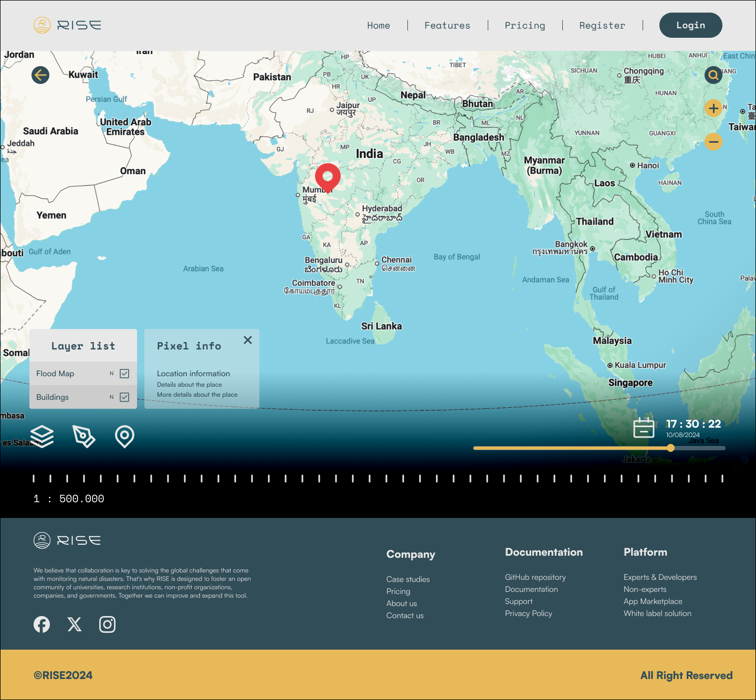Click the back arrow button on map
Viewport: 756px width, 700px height.
(x=40, y=75)
